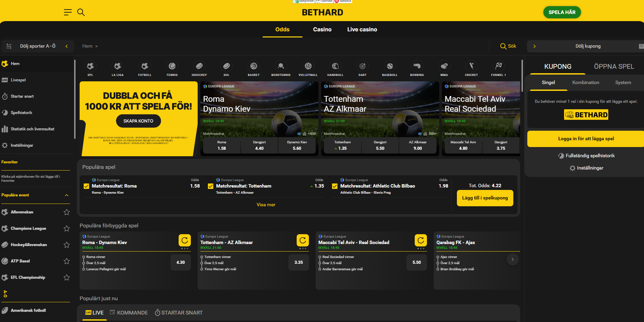Collapse sports sidebar via Dölj sporter arrow
The height and width of the screenshot is (322, 644).
(x=67, y=46)
